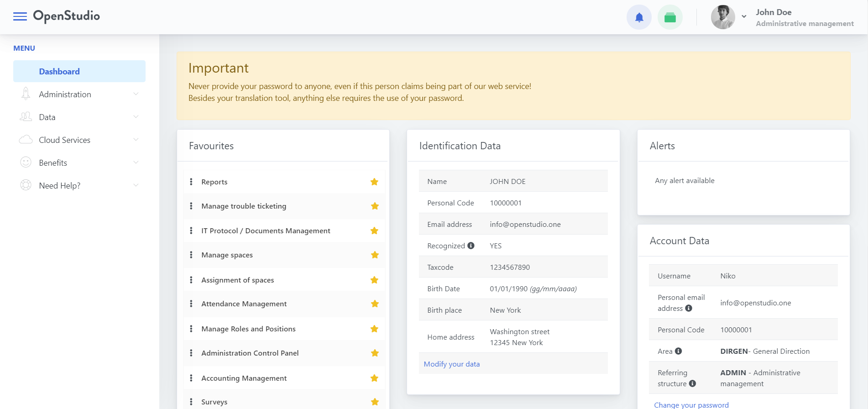The image size is (868, 409).
Task: Toggle the star for Manage spaces
Action: (x=375, y=255)
